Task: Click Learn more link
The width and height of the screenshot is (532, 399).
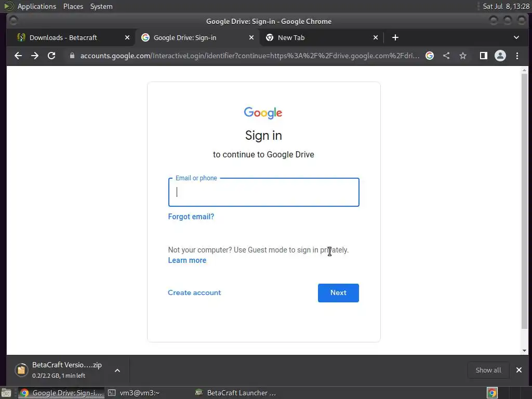Action: coord(187,260)
